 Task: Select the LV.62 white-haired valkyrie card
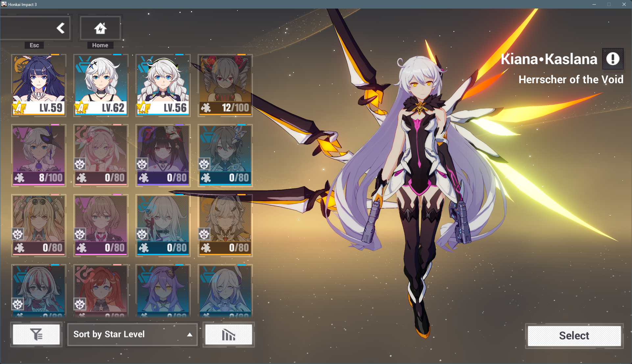pyautogui.click(x=101, y=85)
